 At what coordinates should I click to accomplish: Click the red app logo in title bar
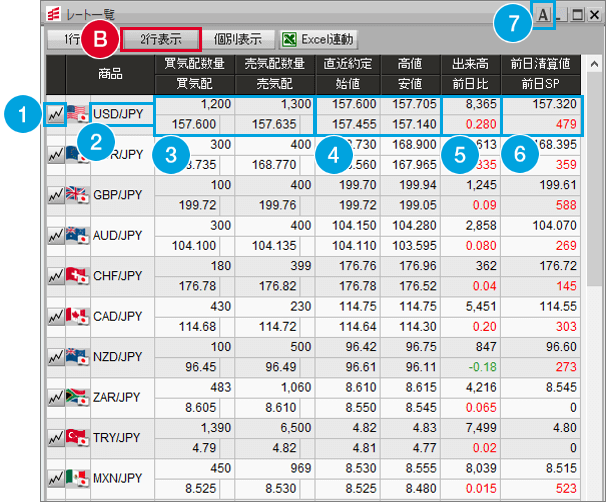coord(53,14)
